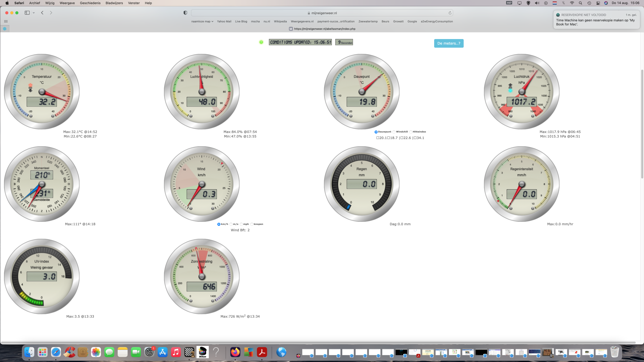This screenshot has height=362, width=644.
Task: Open the sidebar options dropdown chevron
Action: pos(34,13)
